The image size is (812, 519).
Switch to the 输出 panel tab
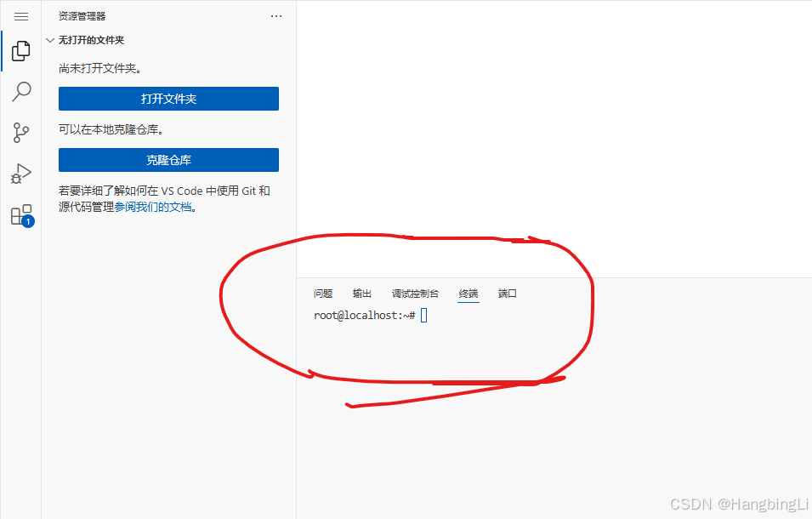(x=362, y=294)
